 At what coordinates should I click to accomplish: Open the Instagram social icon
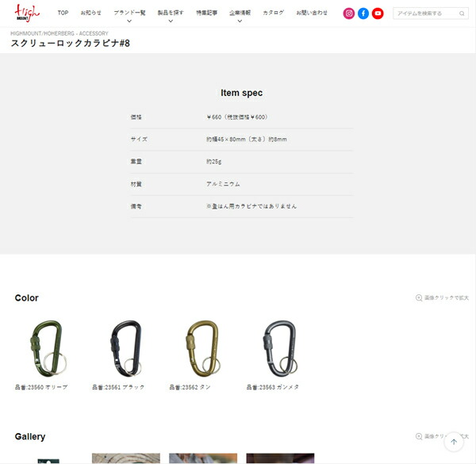(349, 13)
